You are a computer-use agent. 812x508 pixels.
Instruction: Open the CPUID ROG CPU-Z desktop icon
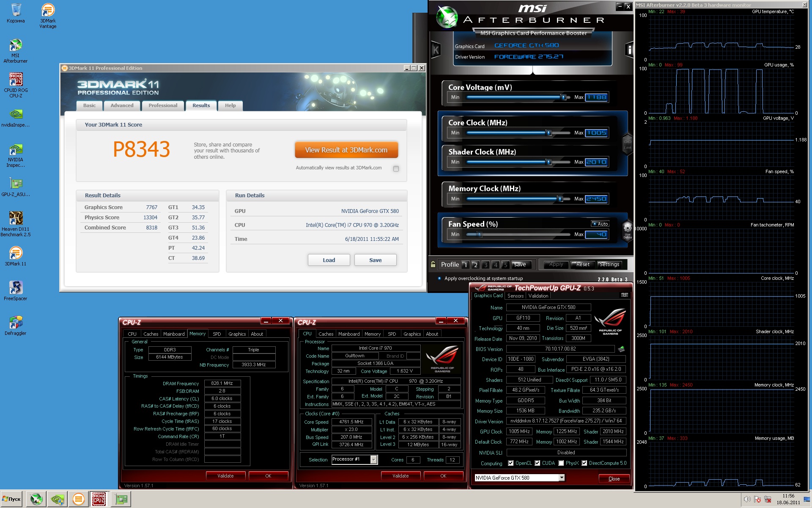(x=16, y=80)
